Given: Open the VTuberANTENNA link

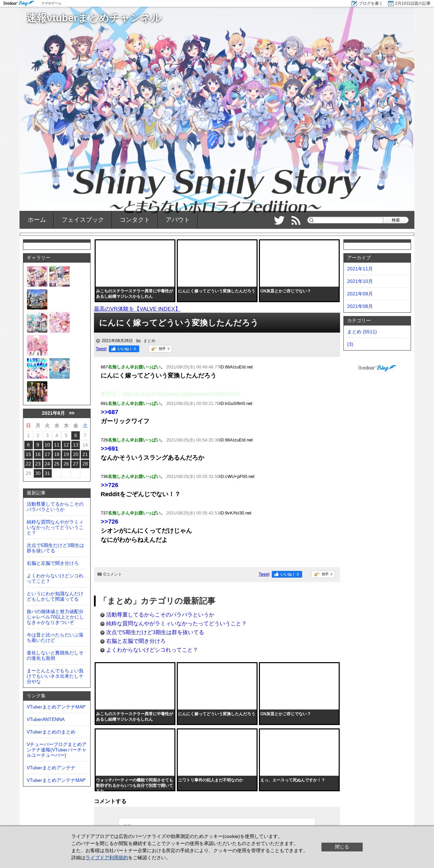Looking at the screenshot, I should pyautogui.click(x=46, y=719).
